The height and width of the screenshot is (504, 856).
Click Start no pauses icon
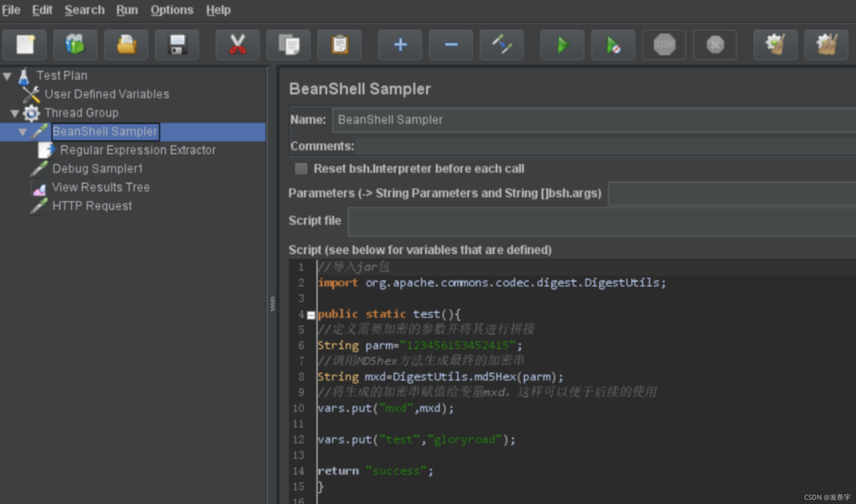tap(613, 45)
